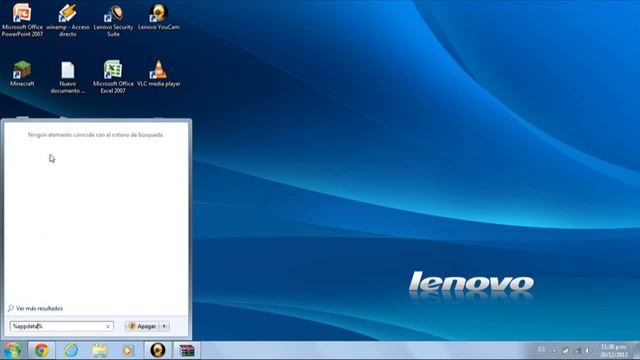
Task: Select the Nuevo documento file icon
Action: (68, 77)
